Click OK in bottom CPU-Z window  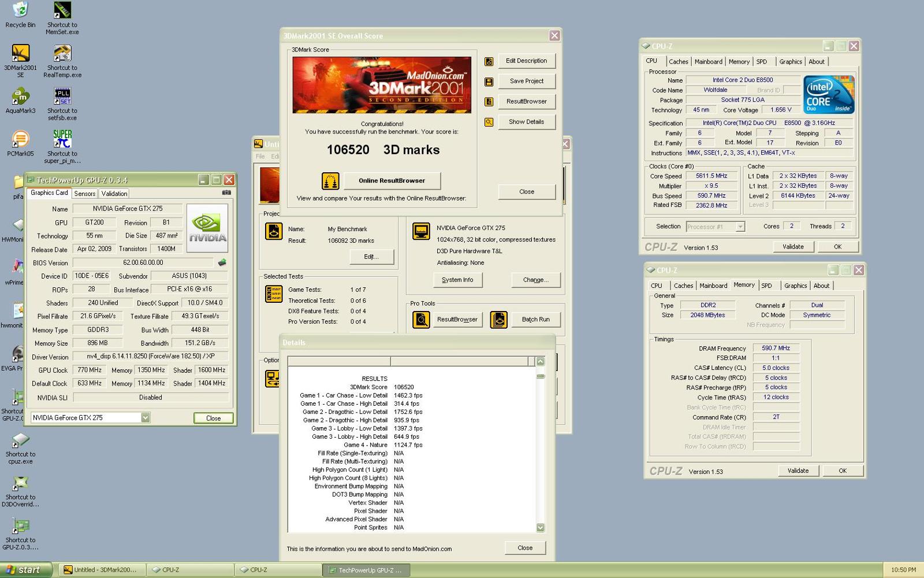click(843, 470)
